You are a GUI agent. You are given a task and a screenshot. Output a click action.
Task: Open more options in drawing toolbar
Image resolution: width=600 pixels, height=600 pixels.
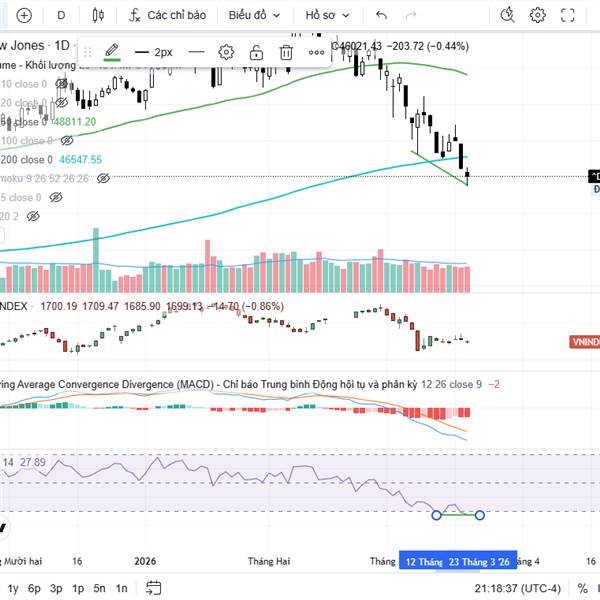coord(316,52)
